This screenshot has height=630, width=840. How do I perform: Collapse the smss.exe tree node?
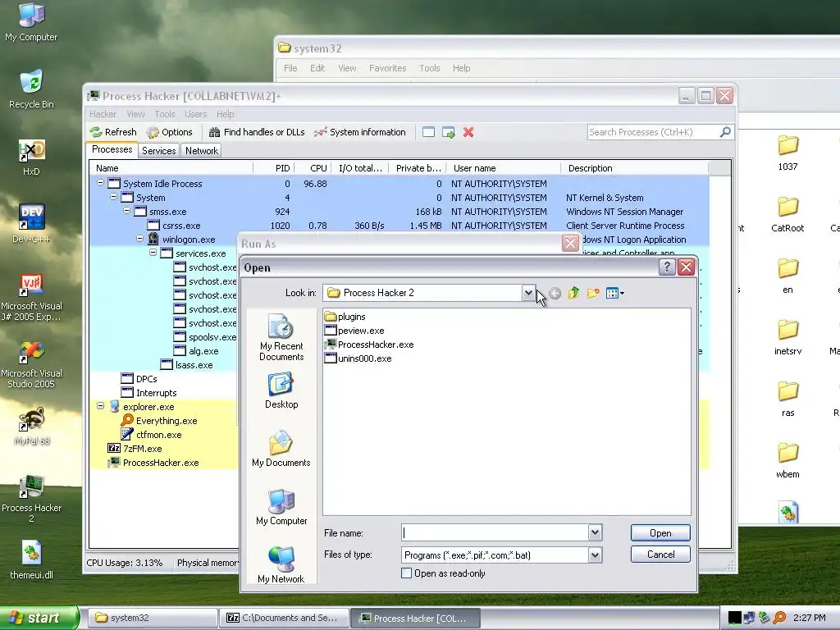[126, 211]
